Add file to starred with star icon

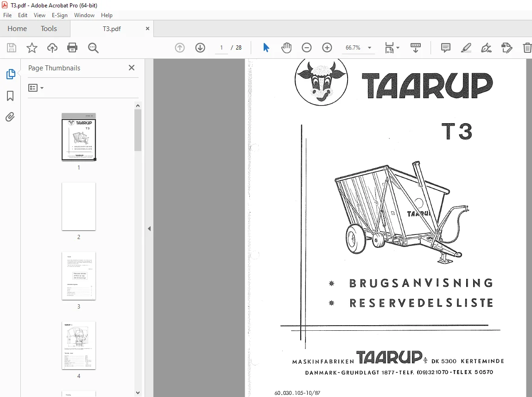click(x=32, y=48)
